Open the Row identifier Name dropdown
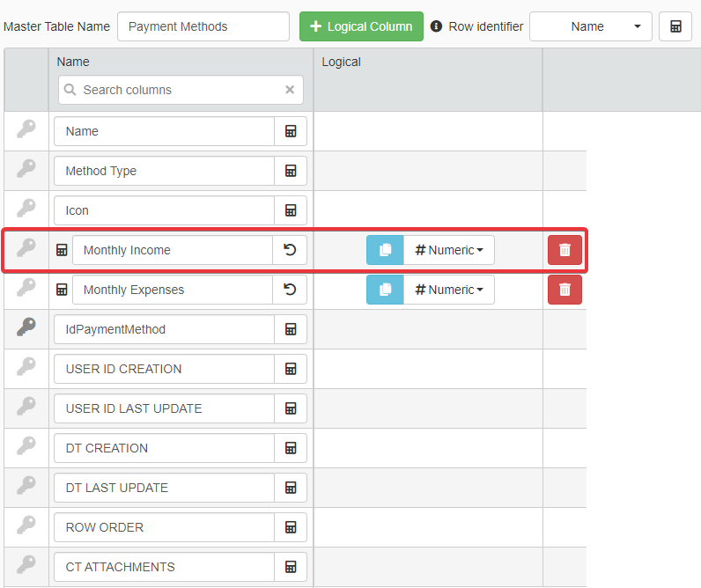The image size is (701, 588). coord(591,26)
